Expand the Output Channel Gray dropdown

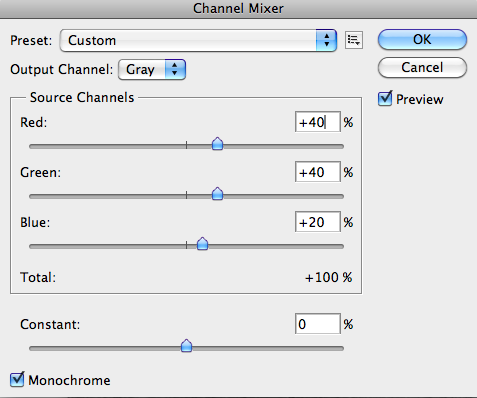(152, 69)
